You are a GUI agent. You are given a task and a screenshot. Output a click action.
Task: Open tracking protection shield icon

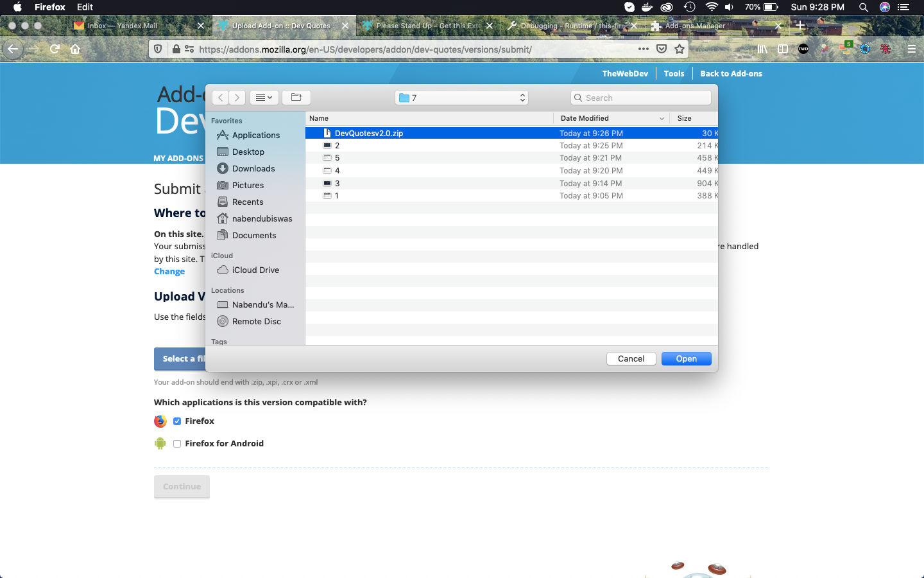pos(158,49)
